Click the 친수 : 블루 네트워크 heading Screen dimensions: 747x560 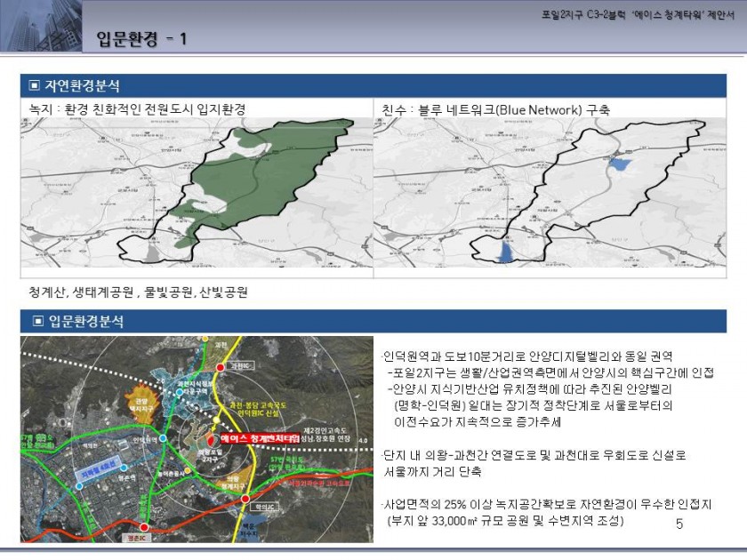(x=496, y=108)
